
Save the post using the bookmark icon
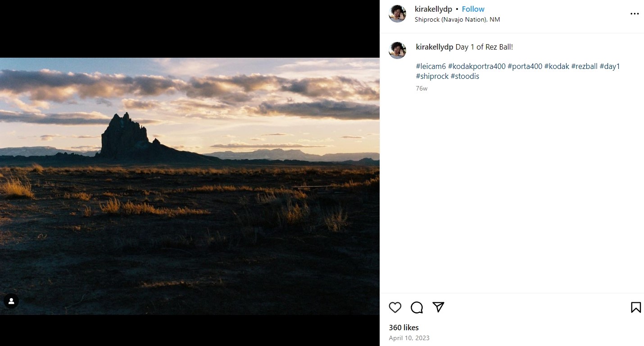pos(635,307)
